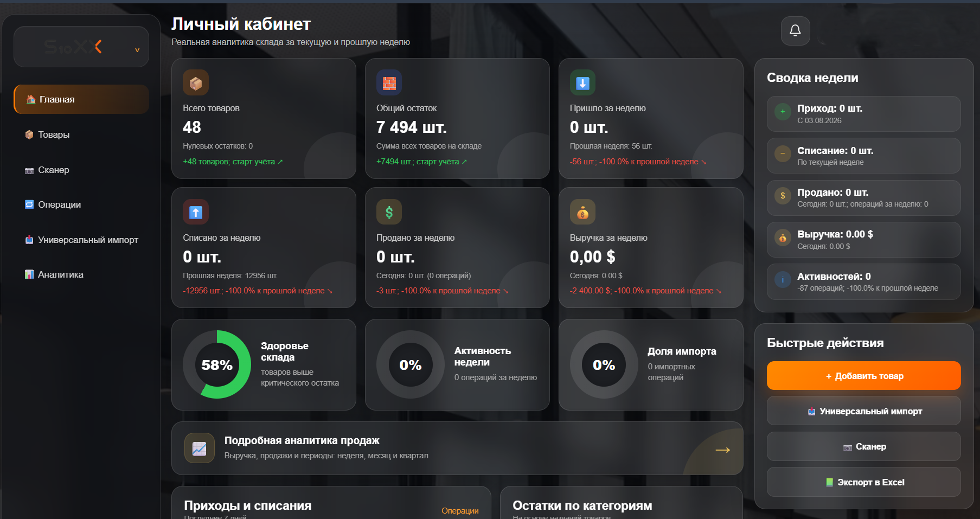The image size is (980, 519).
Task: Click the Приход: 0 шт. summary row
Action: pyautogui.click(x=863, y=114)
